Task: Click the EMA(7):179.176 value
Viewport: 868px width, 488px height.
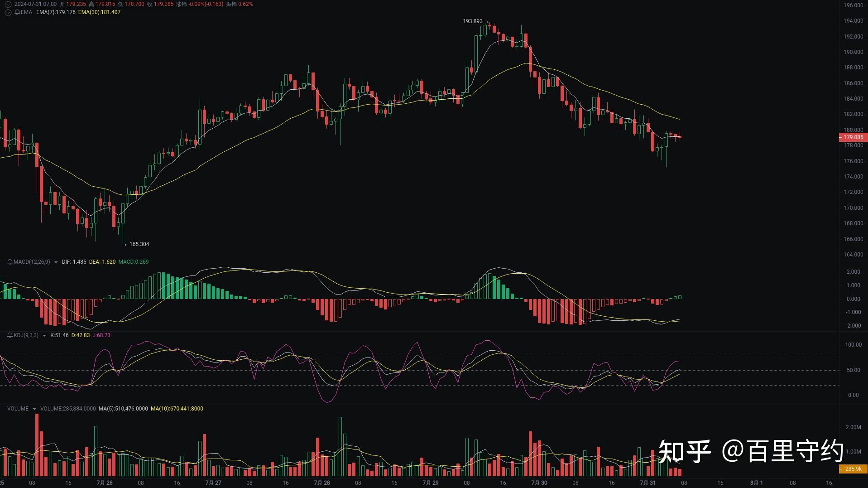Action: coord(56,12)
